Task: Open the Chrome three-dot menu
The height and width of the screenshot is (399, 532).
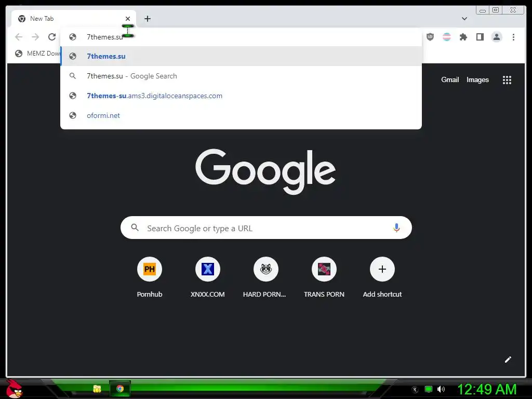Action: (x=513, y=37)
